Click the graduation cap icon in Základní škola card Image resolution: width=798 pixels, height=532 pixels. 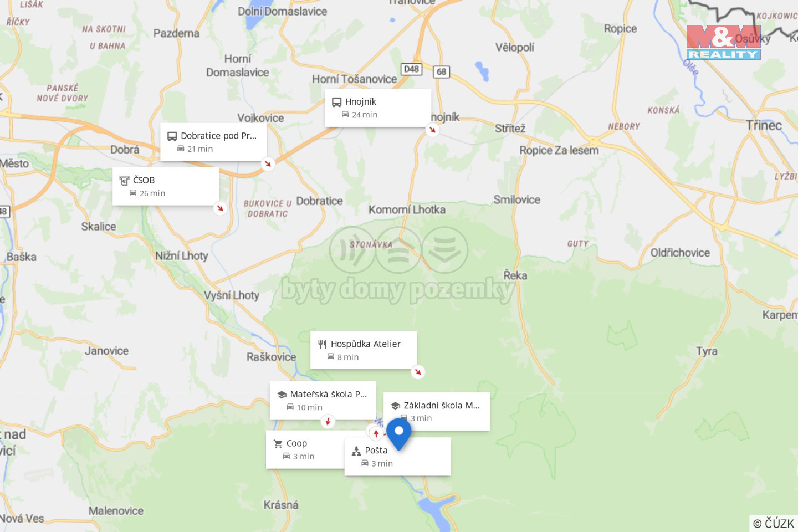pyautogui.click(x=395, y=406)
